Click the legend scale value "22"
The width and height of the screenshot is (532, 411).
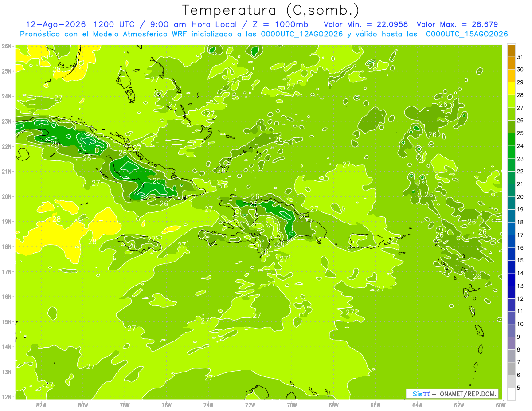click(x=520, y=172)
